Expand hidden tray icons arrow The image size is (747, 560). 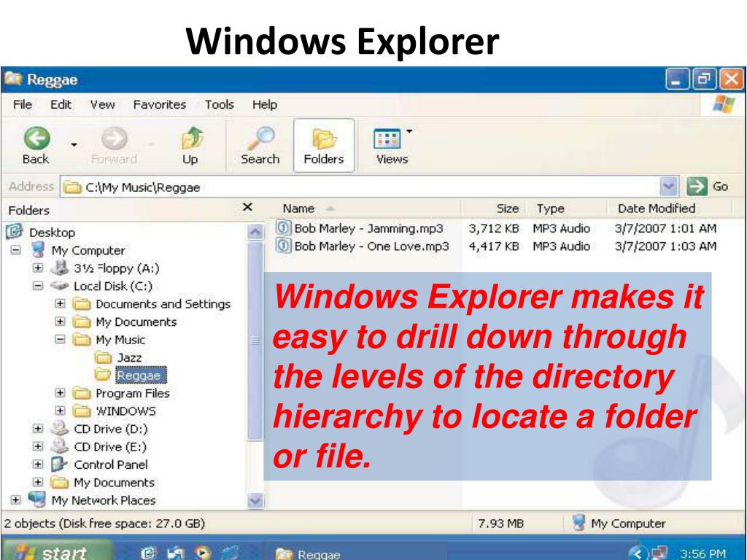(638, 553)
